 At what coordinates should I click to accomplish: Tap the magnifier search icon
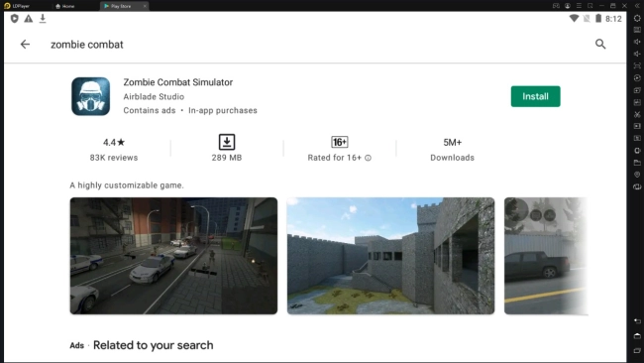coord(600,44)
